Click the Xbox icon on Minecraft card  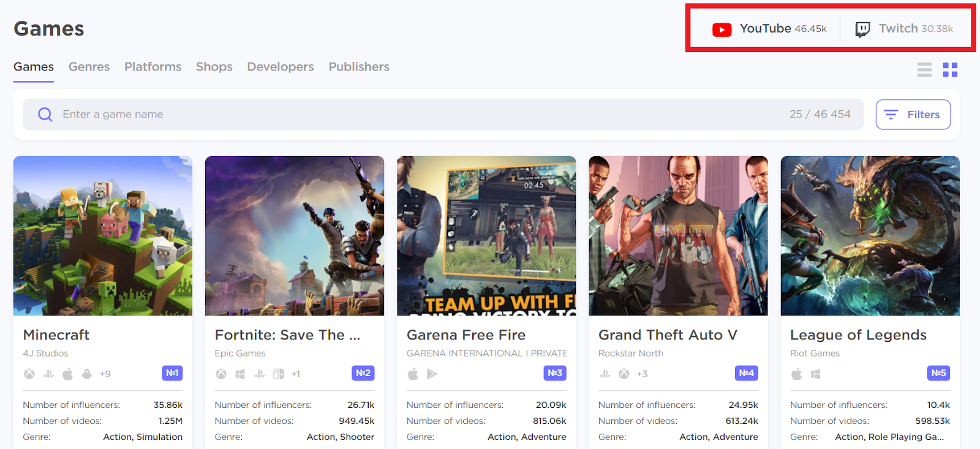coord(29,374)
